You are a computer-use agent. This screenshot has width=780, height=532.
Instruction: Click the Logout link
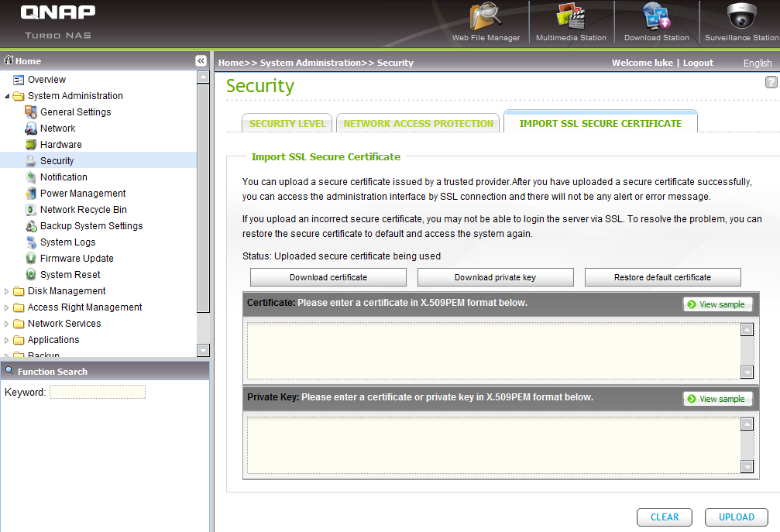(698, 63)
